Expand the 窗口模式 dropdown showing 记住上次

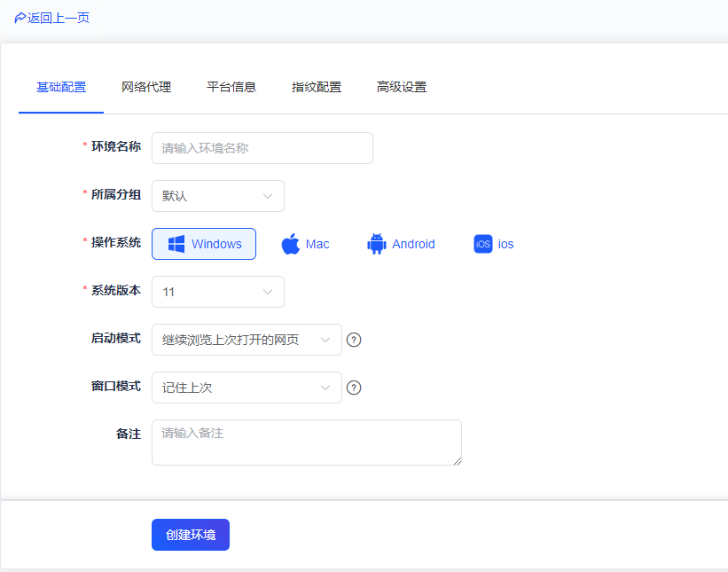pyautogui.click(x=247, y=388)
